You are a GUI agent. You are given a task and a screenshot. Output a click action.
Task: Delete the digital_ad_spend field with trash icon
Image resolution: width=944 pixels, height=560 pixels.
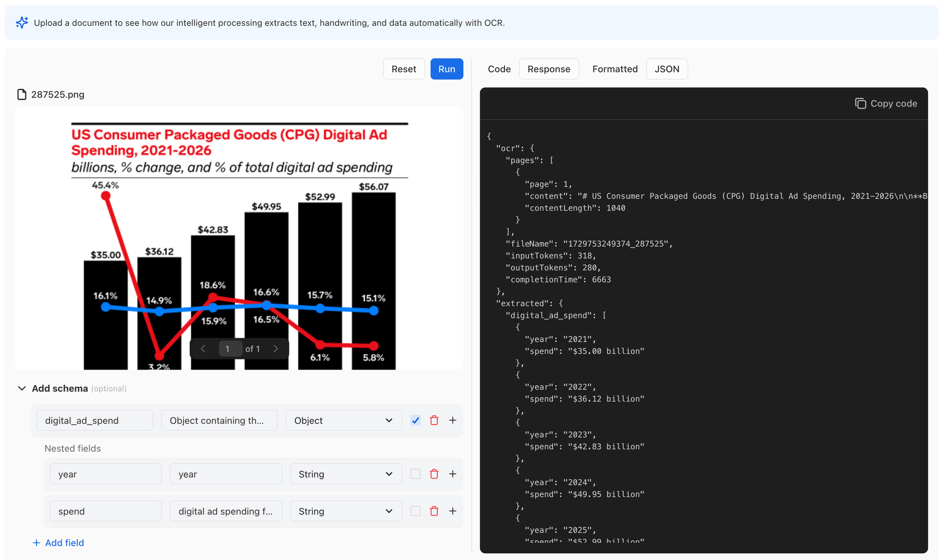tap(434, 420)
